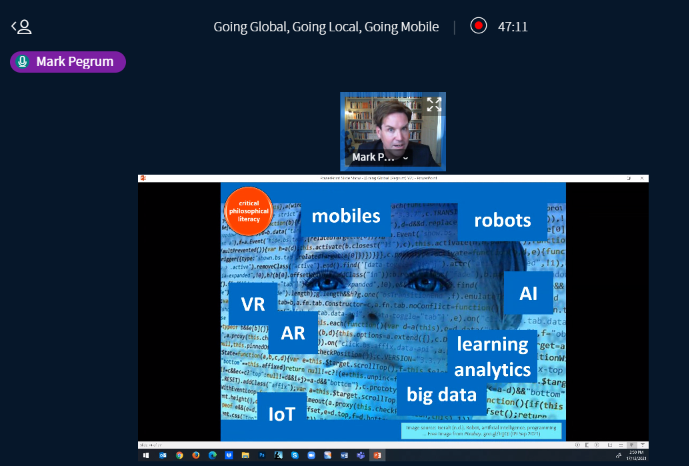Open Word from the shared taskbar
Screen dimensions: 689x466
[x=344, y=455]
